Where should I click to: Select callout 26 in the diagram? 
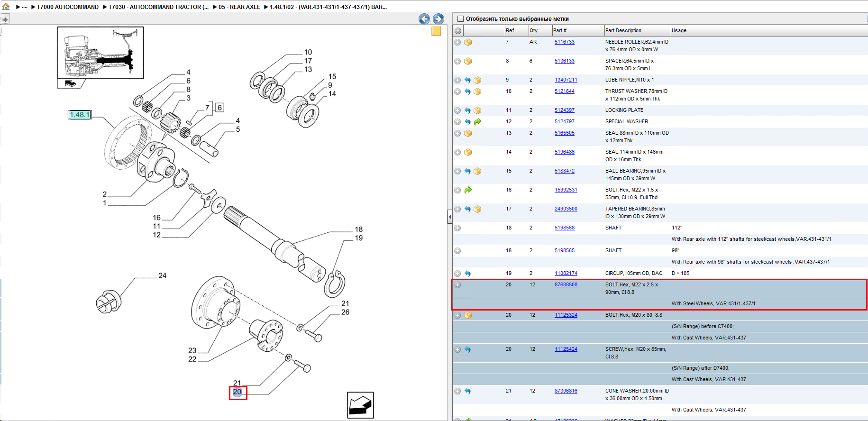[x=346, y=312]
